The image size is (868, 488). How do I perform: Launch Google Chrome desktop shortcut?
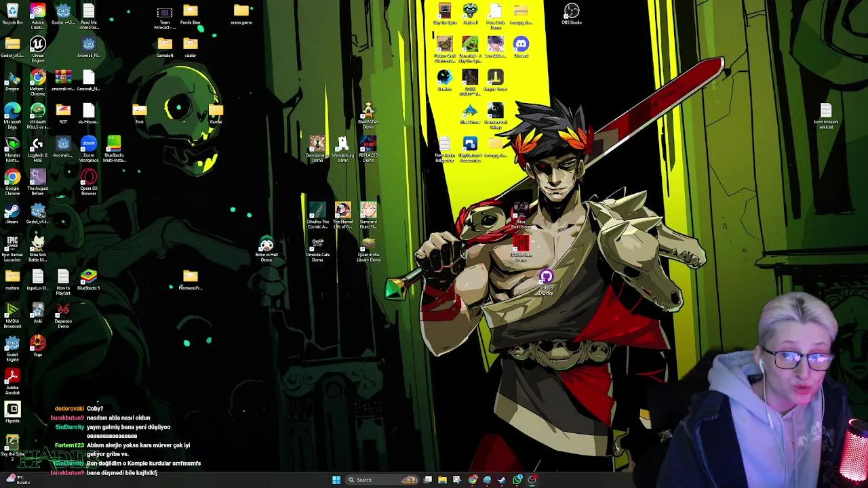coord(12,182)
